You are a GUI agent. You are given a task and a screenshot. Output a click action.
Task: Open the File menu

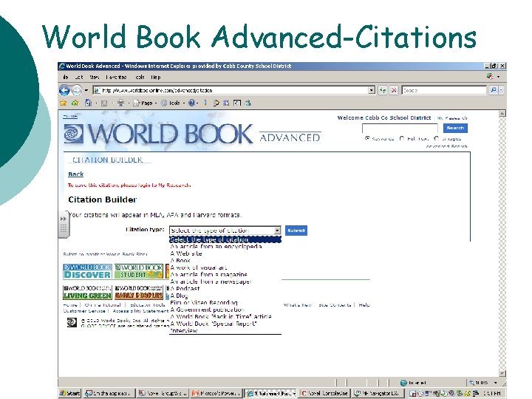coord(66,77)
